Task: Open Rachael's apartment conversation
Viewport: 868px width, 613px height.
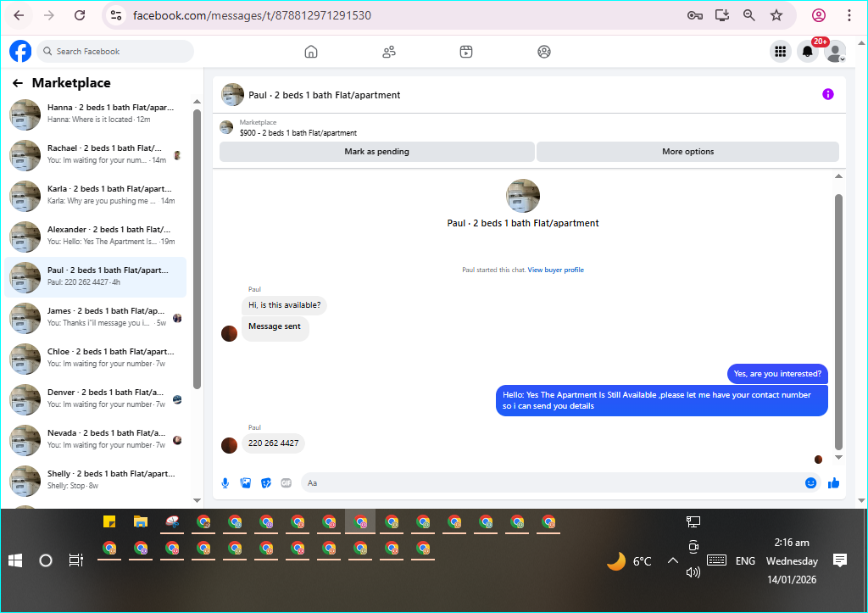Action: (x=95, y=154)
